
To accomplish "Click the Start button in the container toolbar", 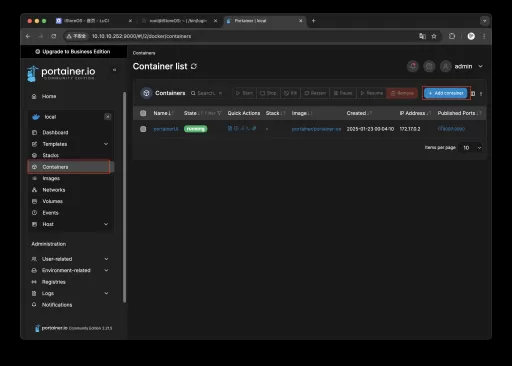I will coord(244,93).
